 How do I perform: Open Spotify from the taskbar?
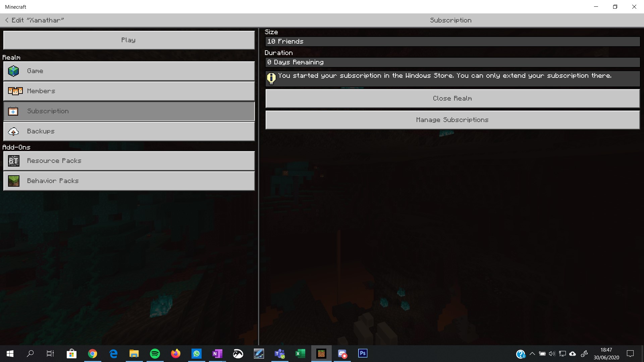pyautogui.click(x=155, y=354)
